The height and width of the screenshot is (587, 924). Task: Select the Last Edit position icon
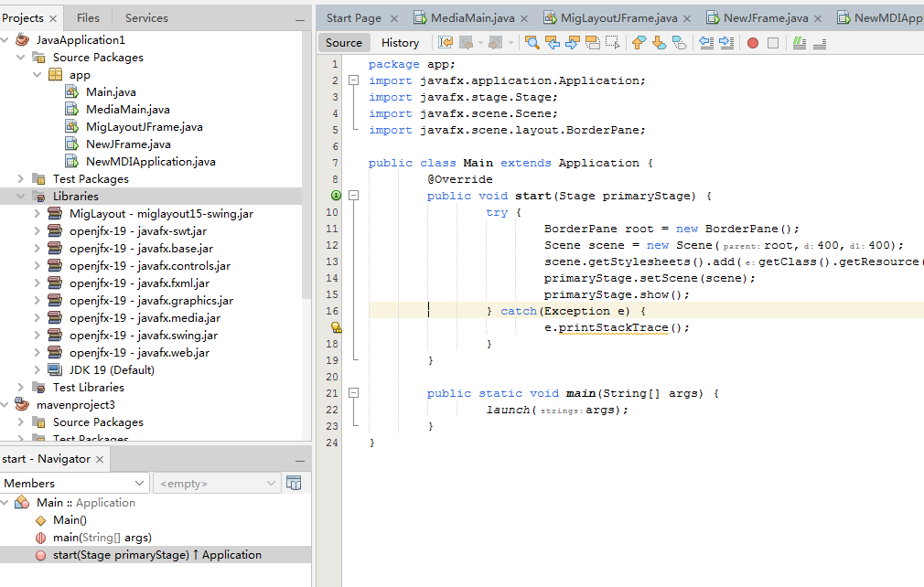click(x=445, y=42)
